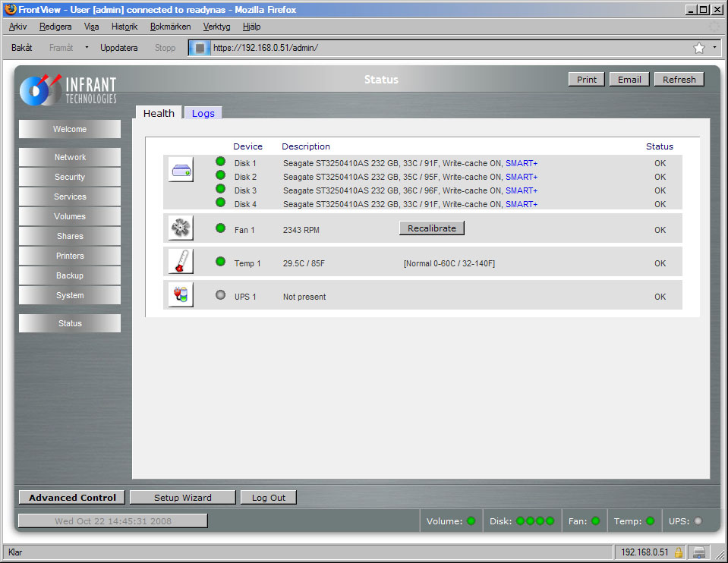Click the thermometer temperature icon

tap(181, 261)
